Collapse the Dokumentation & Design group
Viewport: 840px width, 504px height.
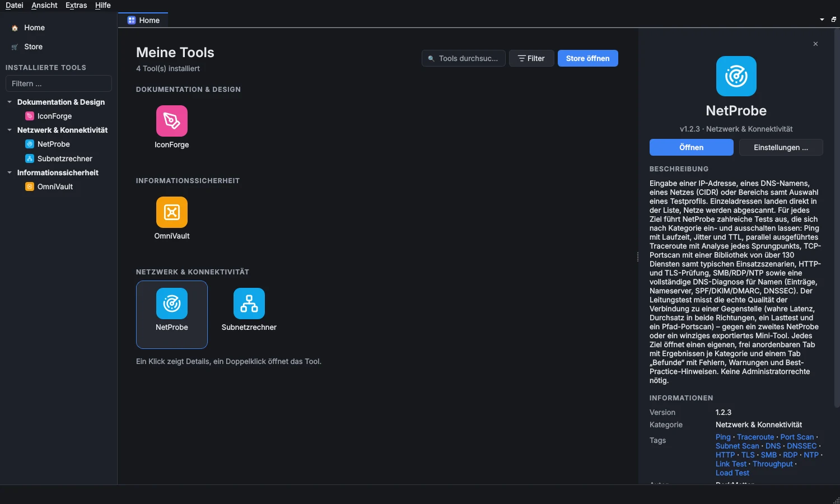coord(10,102)
